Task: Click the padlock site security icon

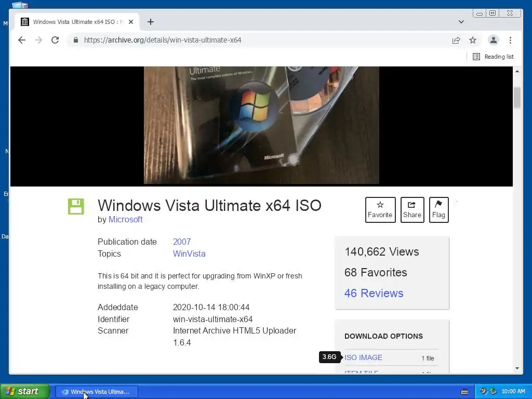Action: point(76,40)
